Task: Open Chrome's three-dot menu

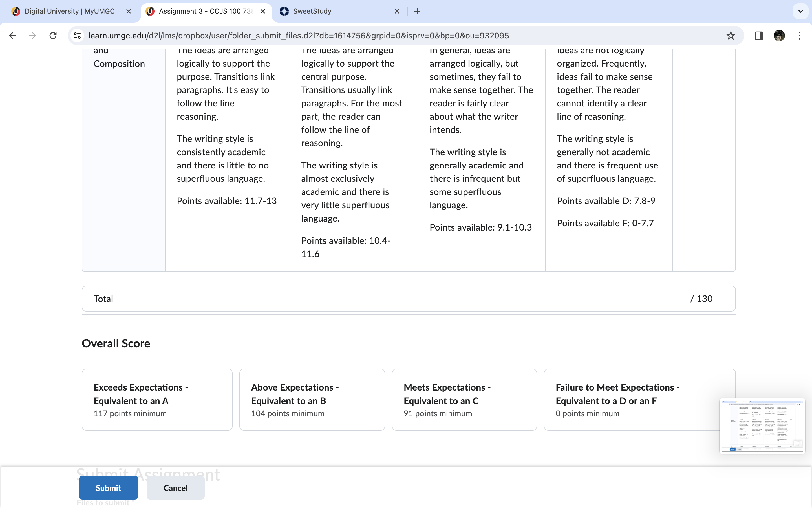Action: (800, 36)
